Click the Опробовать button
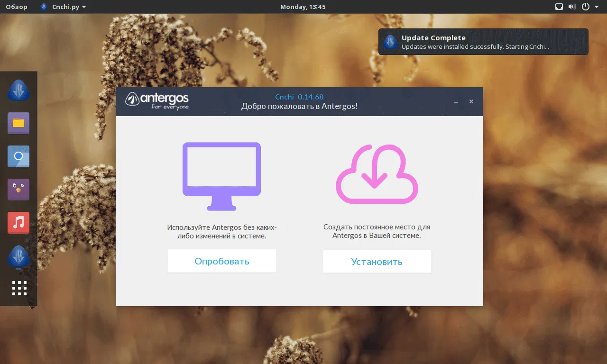 (x=222, y=261)
